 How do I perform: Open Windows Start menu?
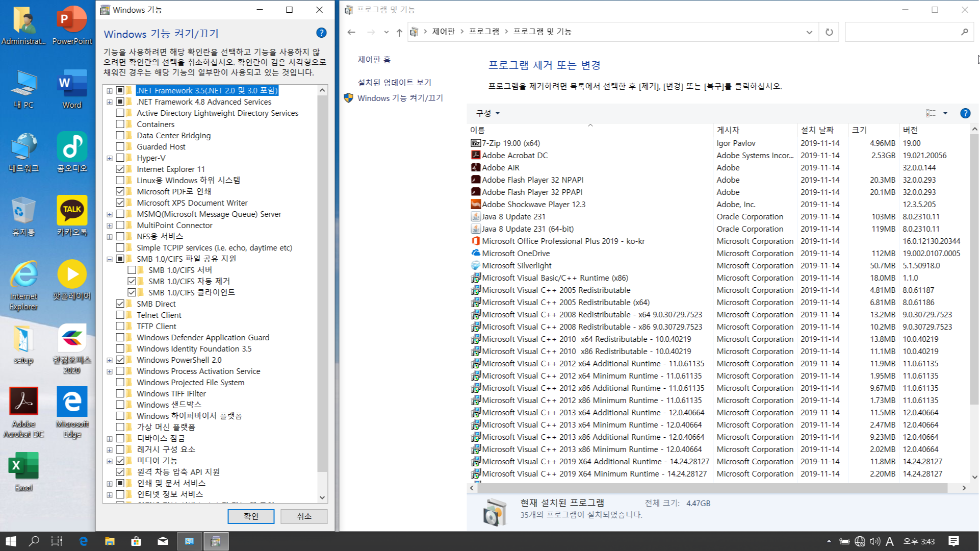point(10,541)
